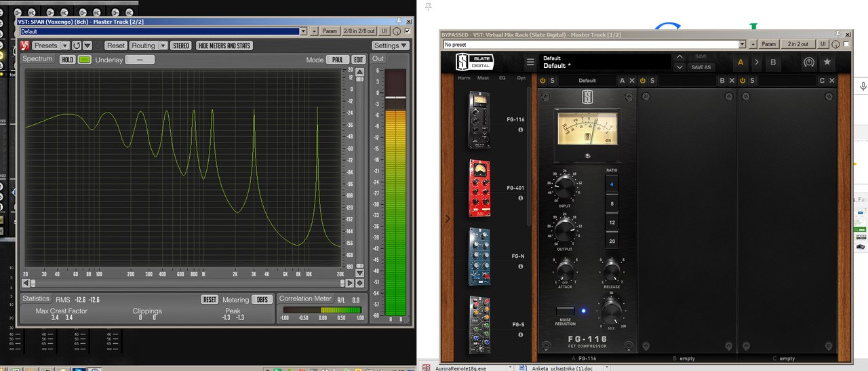Select ratio 4 on the FG-116
Viewport: 868px width, 371px height.
(x=612, y=184)
